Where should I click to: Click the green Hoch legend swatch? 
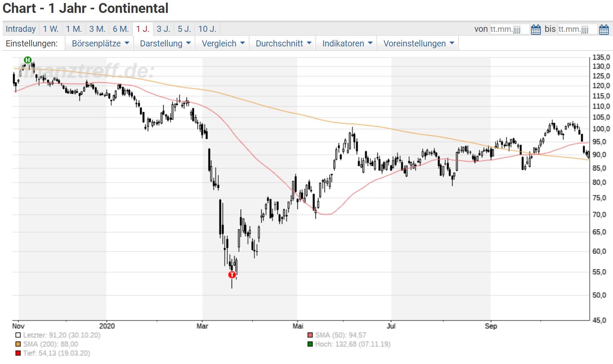coord(310,344)
